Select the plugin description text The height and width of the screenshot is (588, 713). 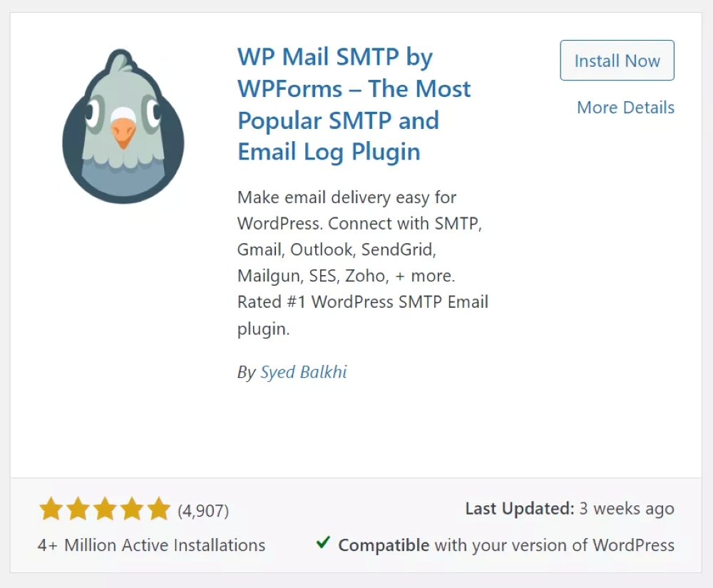coord(362,262)
